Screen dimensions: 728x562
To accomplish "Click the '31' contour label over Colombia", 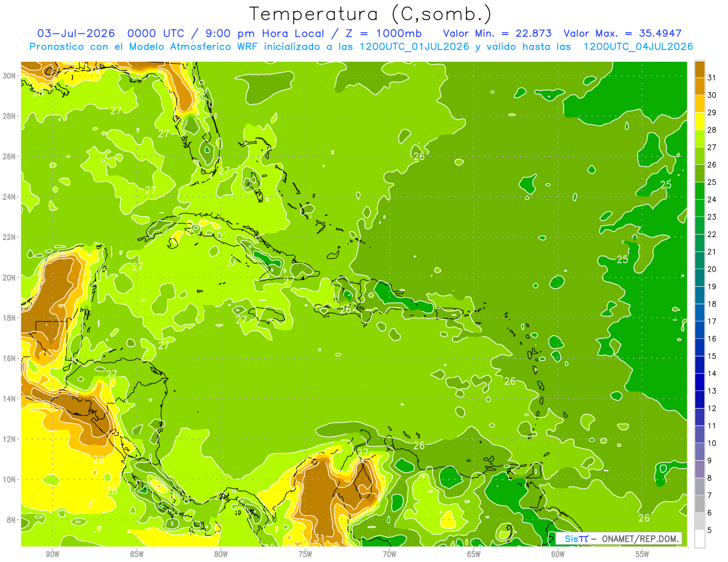I will pyautogui.click(x=319, y=537).
